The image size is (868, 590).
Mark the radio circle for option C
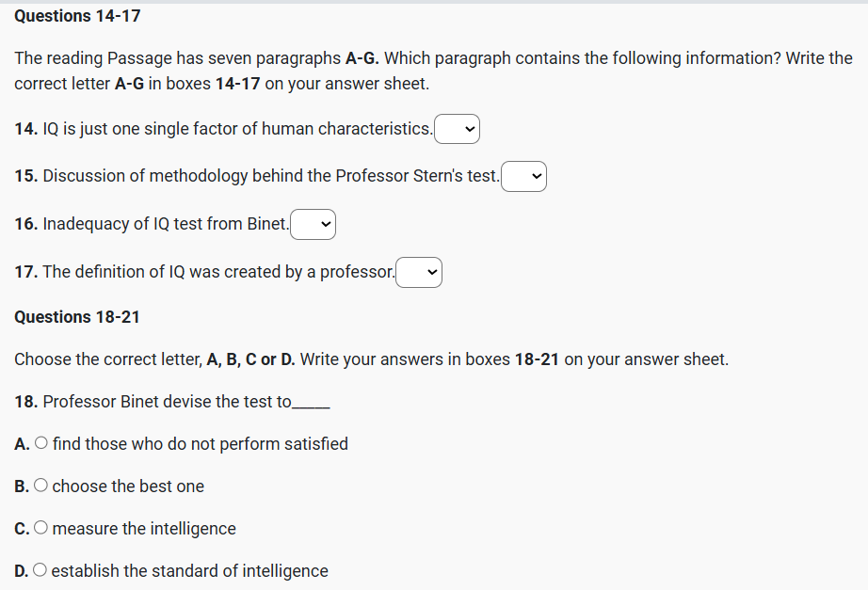[41, 529]
